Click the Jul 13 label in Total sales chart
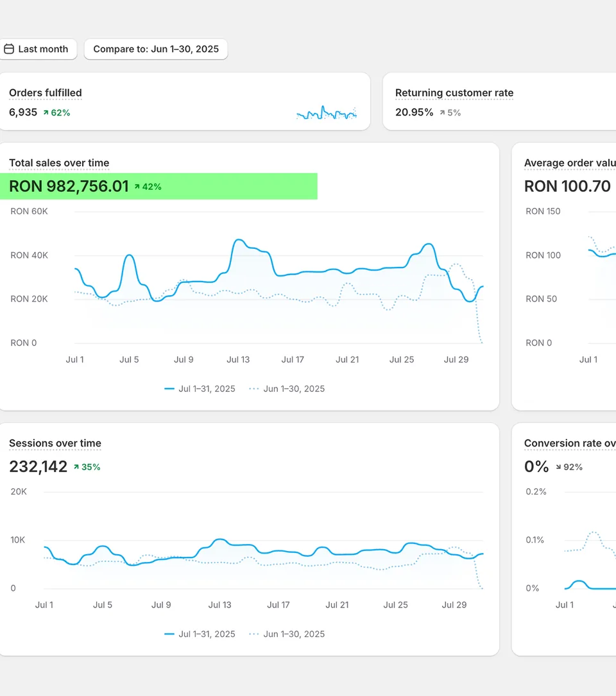Screen dimensions: 616x696 click(x=238, y=359)
